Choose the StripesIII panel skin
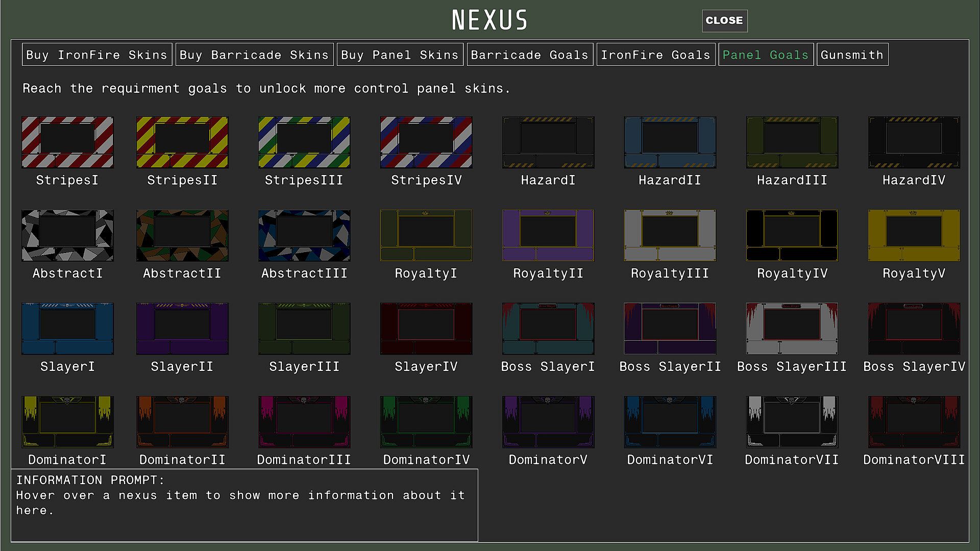Screen dimensions: 980x551 (x=304, y=142)
